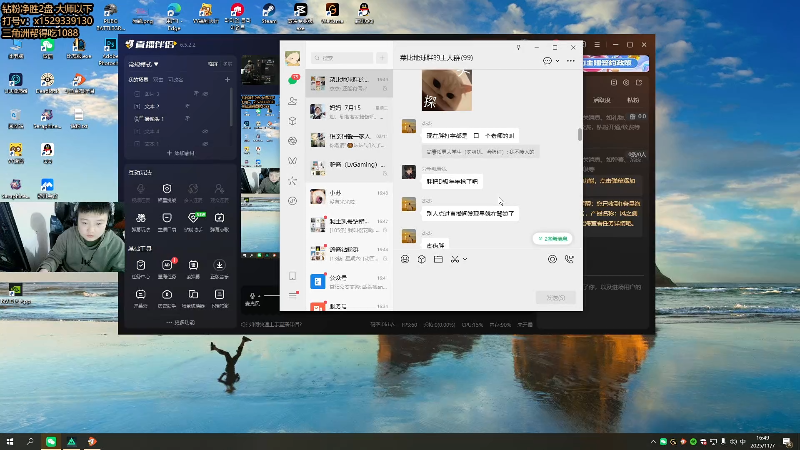The width and height of the screenshot is (800, 450).
Task: Open the screen mode dropdown in the live companion
Action: [143, 64]
